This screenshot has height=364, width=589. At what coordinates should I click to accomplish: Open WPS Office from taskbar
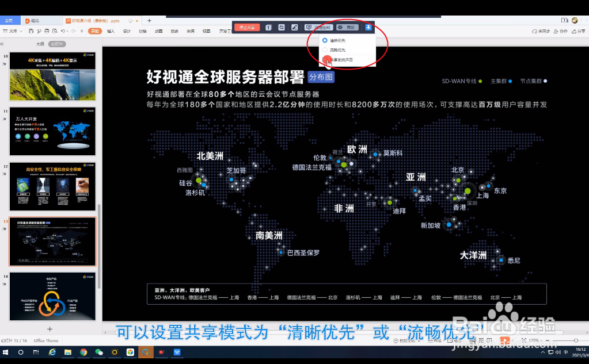177,352
